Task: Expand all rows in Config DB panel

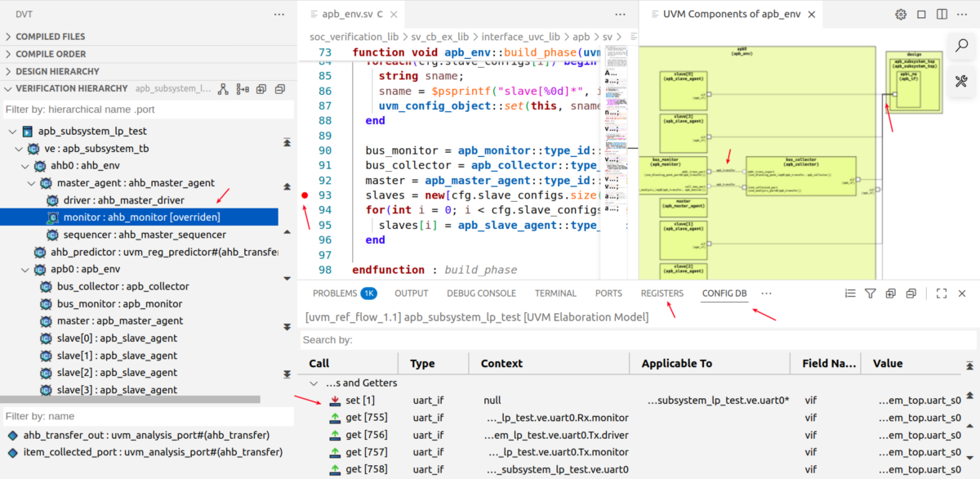Action: [x=890, y=293]
